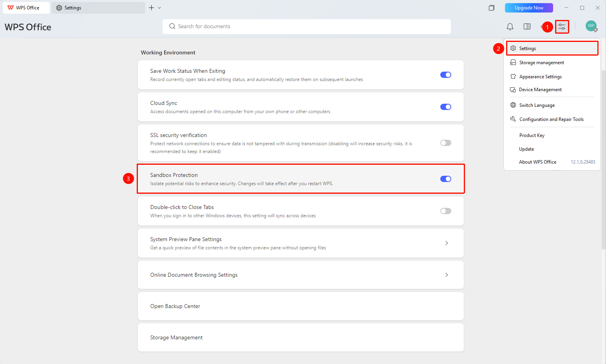
Task: Click Upgrade Now button
Action: click(x=529, y=8)
